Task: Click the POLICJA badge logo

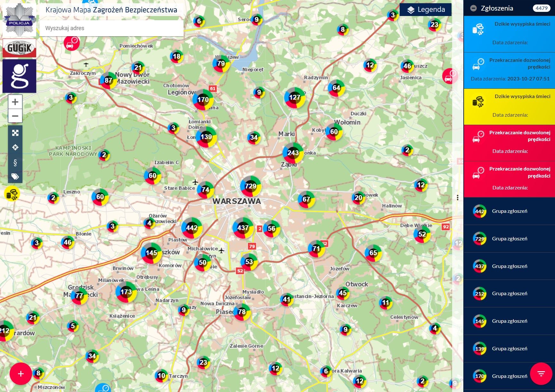Action: click(x=19, y=19)
